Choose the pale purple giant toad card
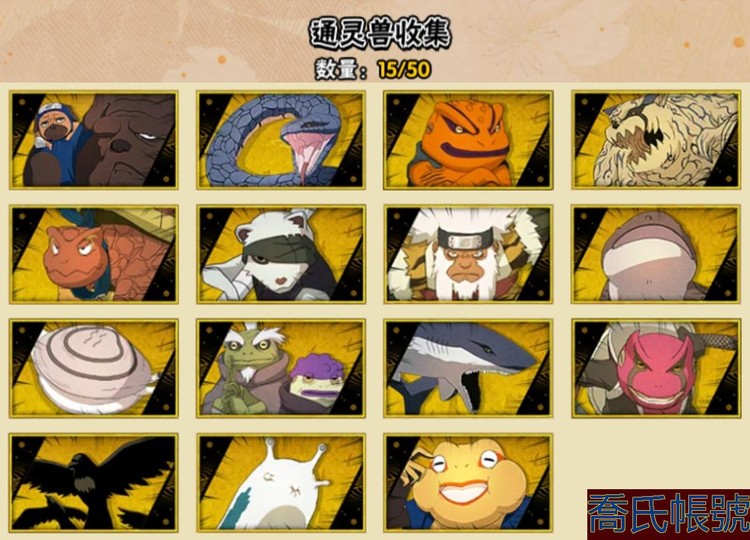The width and height of the screenshot is (750, 540). click(656, 254)
